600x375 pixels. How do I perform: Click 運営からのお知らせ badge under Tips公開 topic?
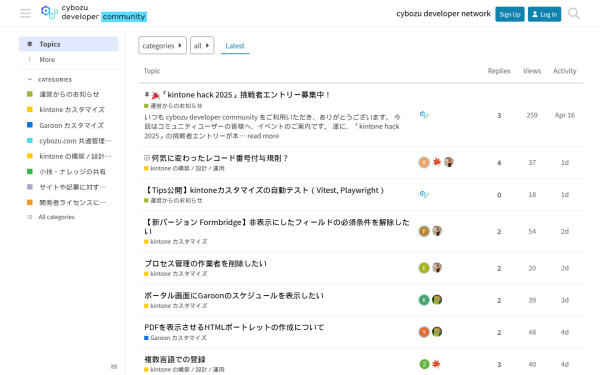click(x=173, y=201)
